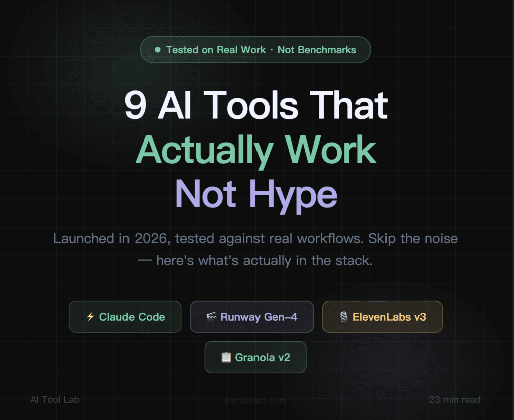Open the Granola v2 chip
This screenshot has width=514, height=420.
click(255, 357)
